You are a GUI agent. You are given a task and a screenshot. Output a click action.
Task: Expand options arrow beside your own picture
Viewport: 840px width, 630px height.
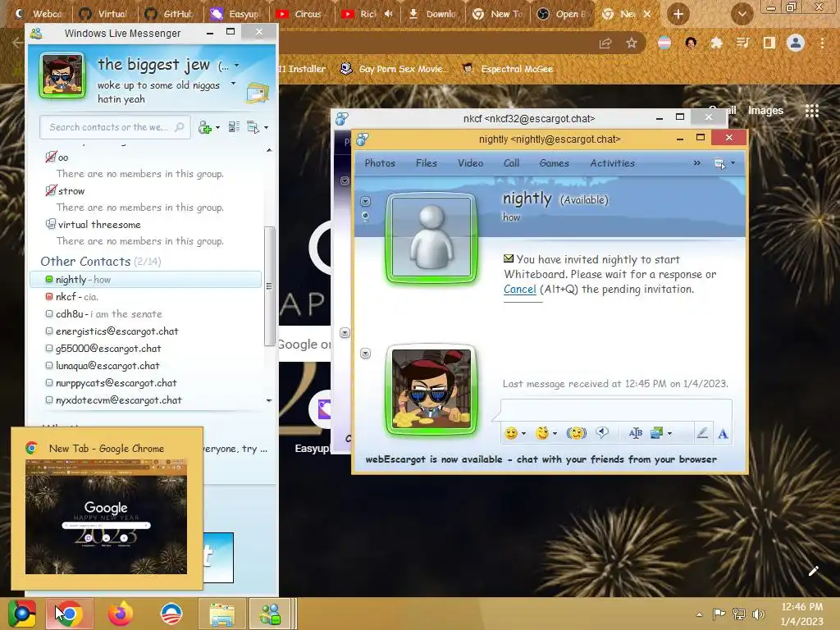point(365,354)
